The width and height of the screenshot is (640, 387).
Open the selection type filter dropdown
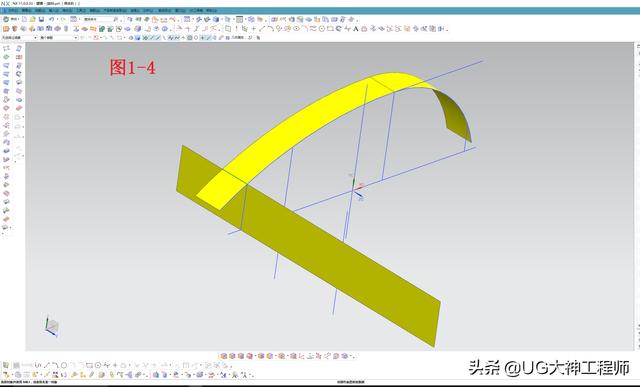pyautogui.click(x=19, y=38)
